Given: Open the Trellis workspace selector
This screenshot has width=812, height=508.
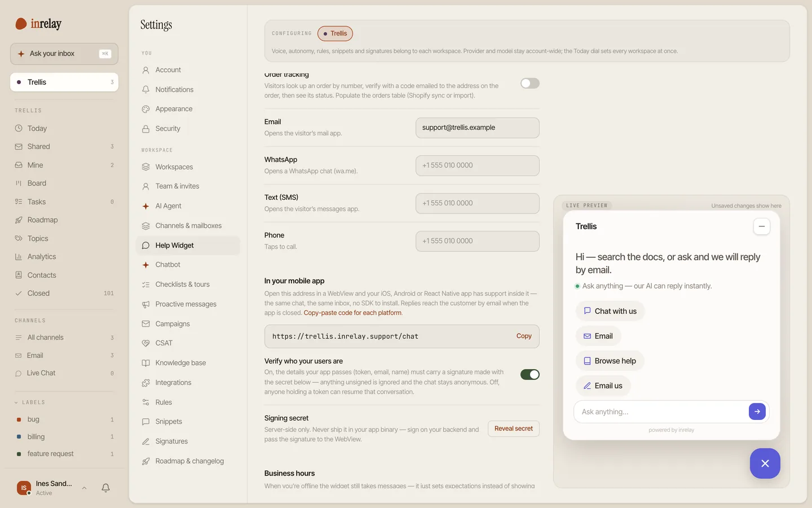Looking at the screenshot, I should click(64, 82).
